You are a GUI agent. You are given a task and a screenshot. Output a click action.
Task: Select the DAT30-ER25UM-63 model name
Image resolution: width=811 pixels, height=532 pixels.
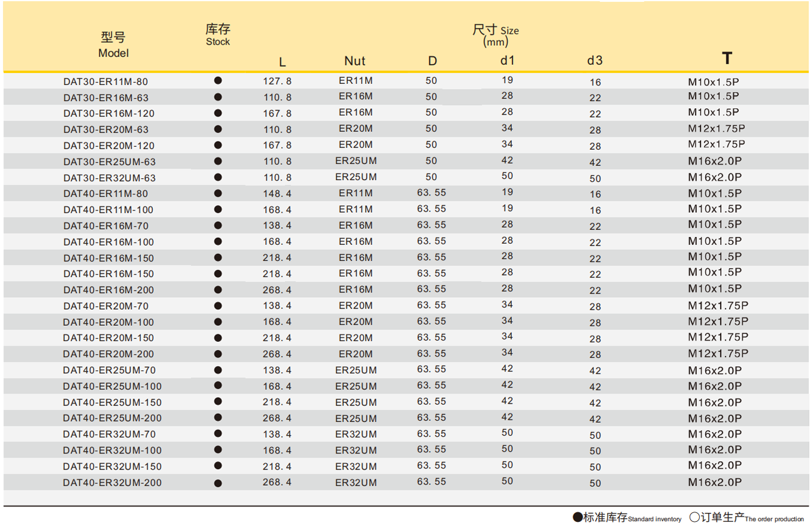[109, 161]
